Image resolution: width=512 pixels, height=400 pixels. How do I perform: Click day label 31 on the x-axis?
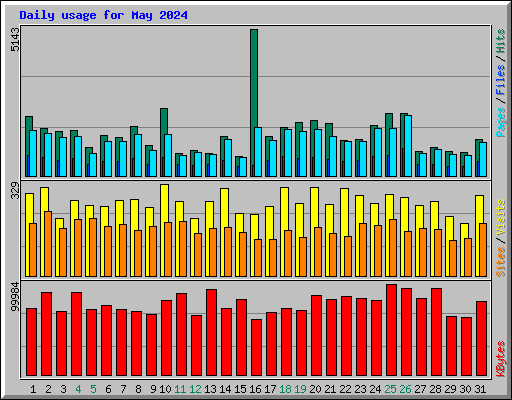[480, 389]
